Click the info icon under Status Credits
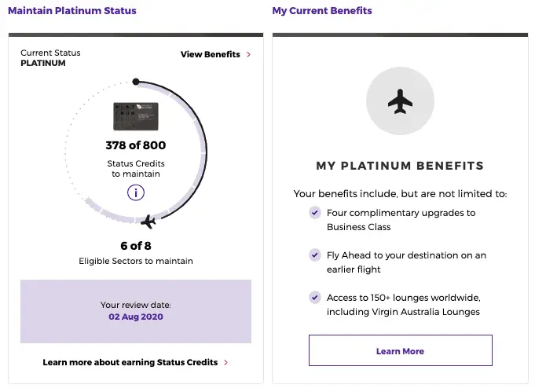The width and height of the screenshot is (535, 392). coord(136,192)
